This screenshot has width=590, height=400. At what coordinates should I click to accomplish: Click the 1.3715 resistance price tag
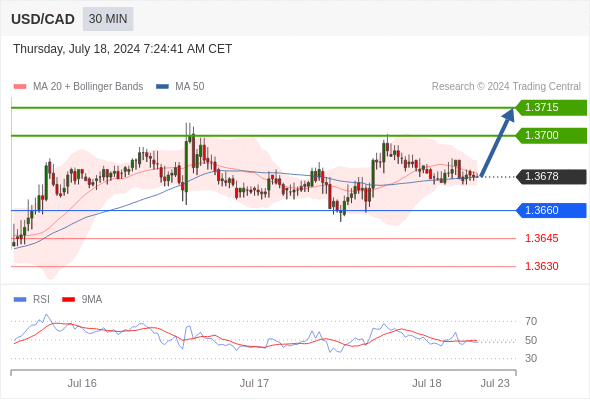click(551, 108)
